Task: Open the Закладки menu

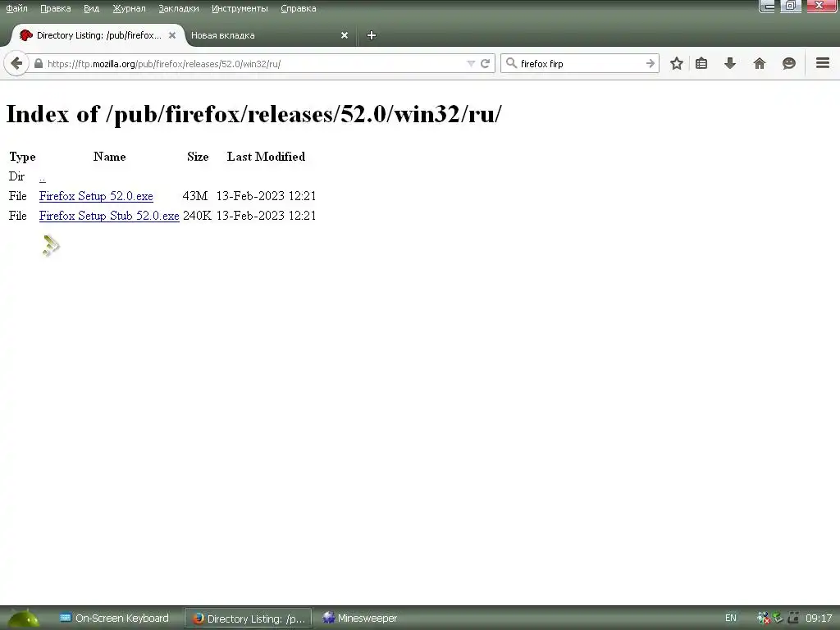Action: click(x=178, y=8)
